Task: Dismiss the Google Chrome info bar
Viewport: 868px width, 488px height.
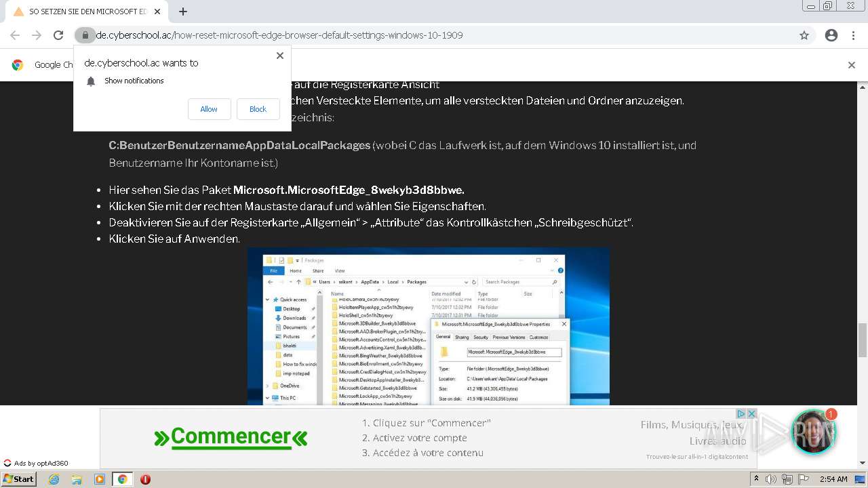Action: coord(852,65)
